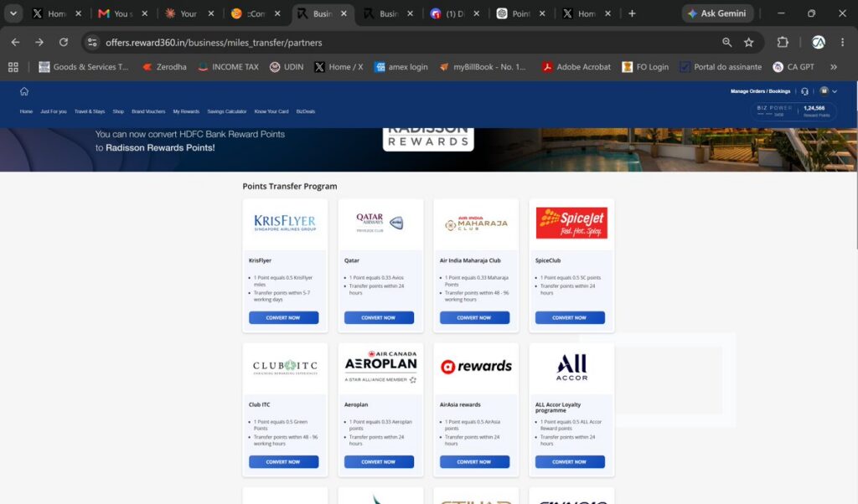
Task: Click the browser forward arrow
Action: point(39,42)
